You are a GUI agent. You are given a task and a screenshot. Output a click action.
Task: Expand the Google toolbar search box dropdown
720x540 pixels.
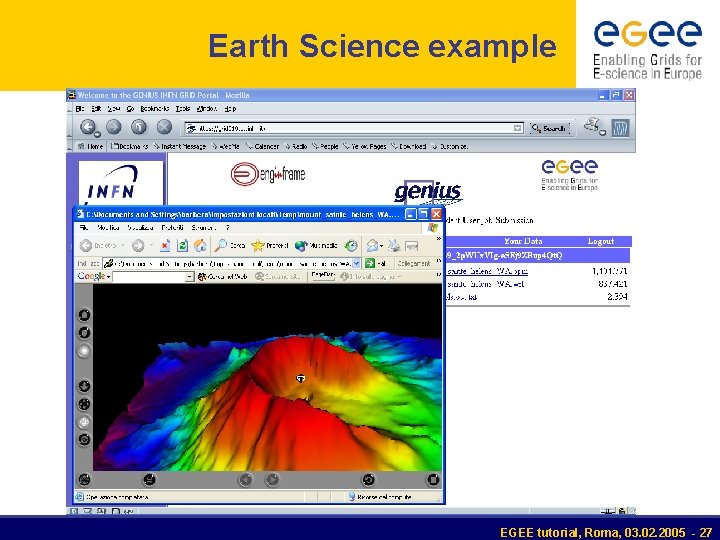click(189, 276)
